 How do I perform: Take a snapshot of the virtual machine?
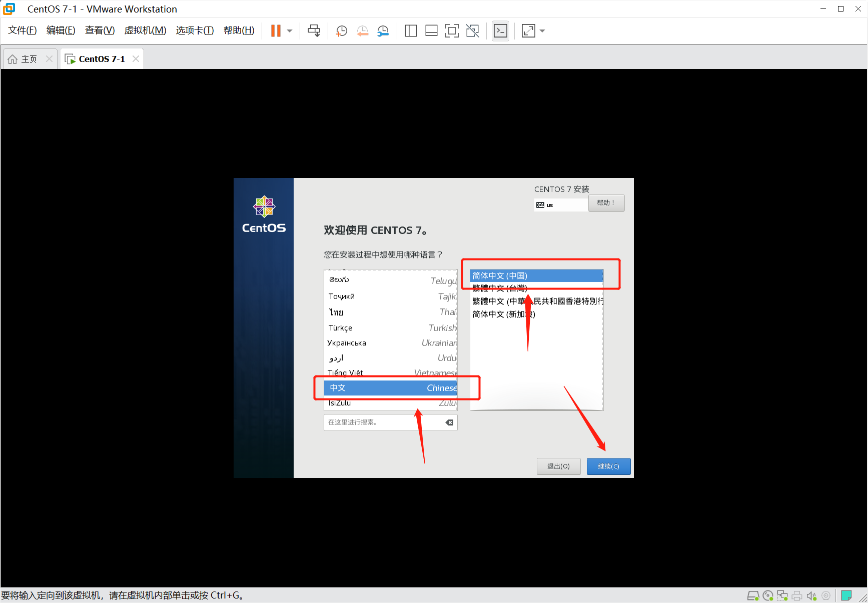coord(341,30)
